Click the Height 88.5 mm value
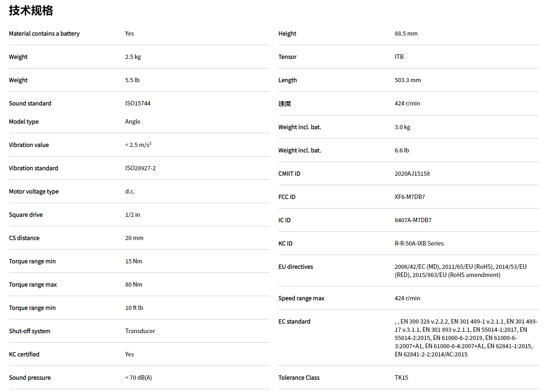Viewport: 560px width, 392px height. click(406, 34)
